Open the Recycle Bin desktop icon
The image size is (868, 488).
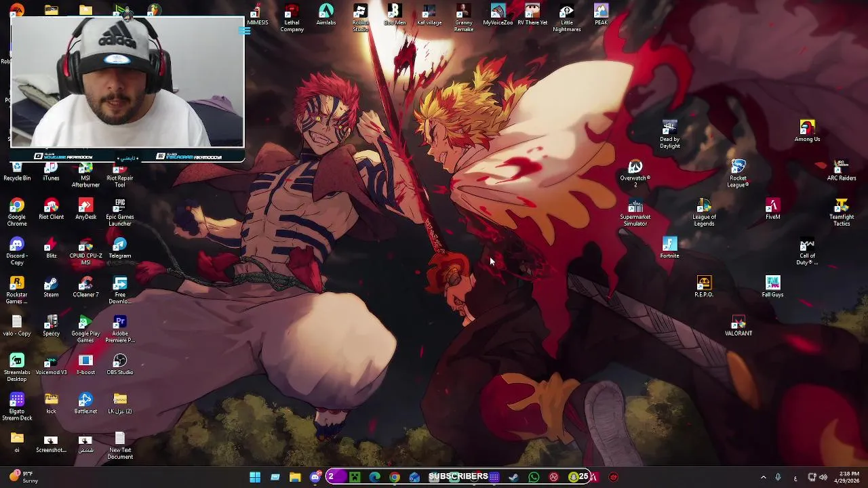pyautogui.click(x=17, y=171)
